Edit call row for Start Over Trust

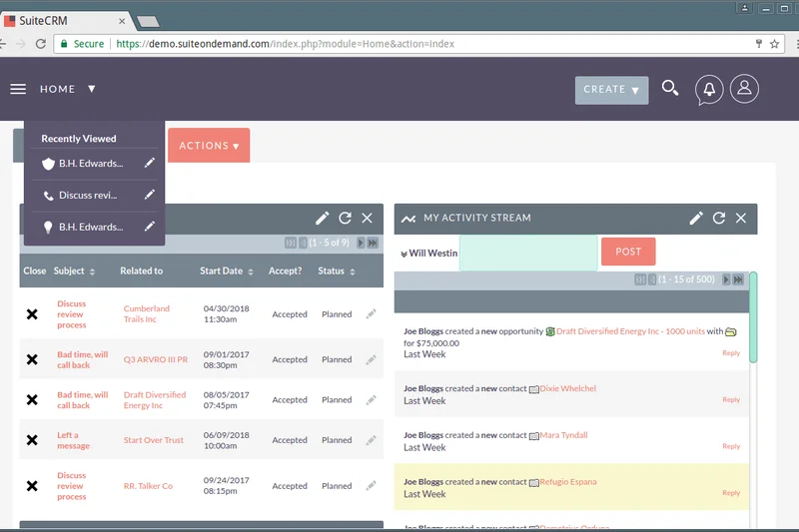click(x=371, y=440)
